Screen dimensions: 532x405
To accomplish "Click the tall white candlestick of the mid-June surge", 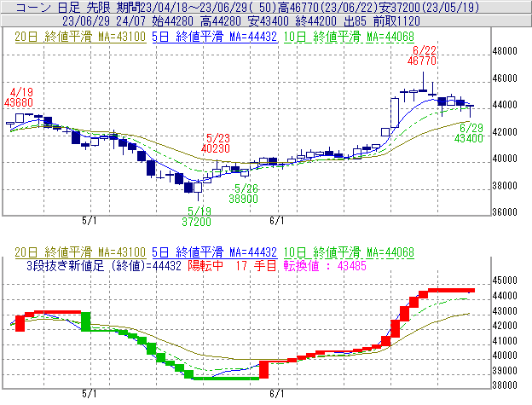I will pos(395,113).
